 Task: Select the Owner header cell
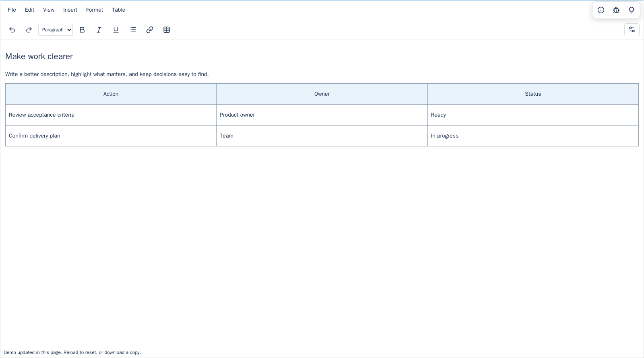[322, 94]
